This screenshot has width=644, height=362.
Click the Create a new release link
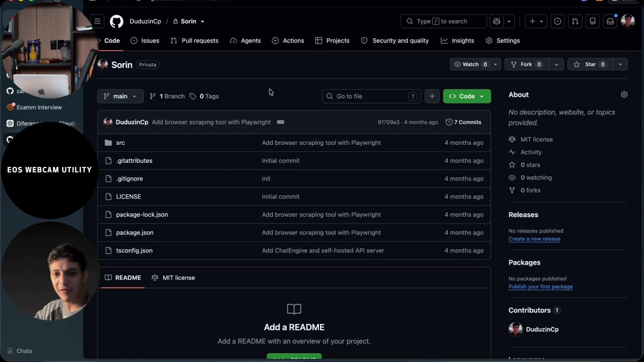pyautogui.click(x=534, y=239)
